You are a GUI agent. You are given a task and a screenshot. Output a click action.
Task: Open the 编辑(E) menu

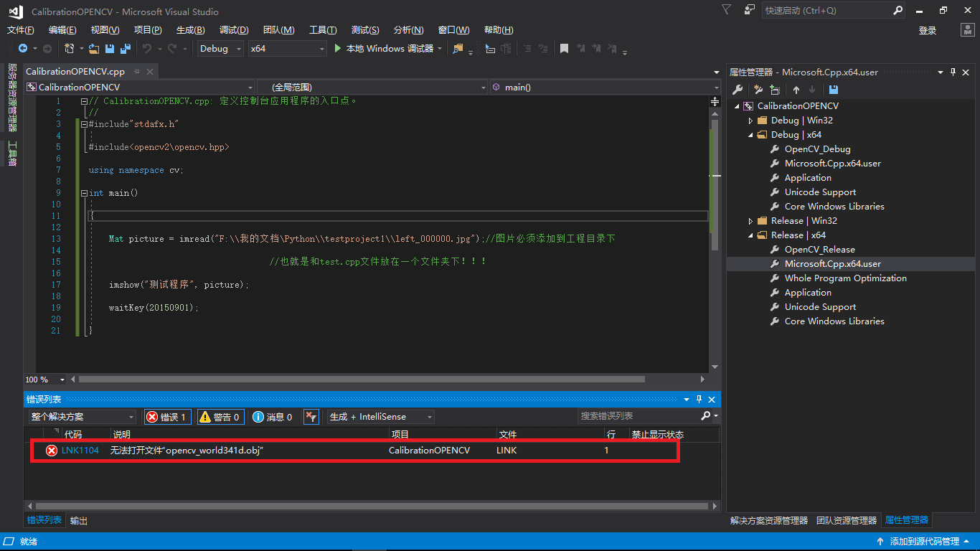62,30
